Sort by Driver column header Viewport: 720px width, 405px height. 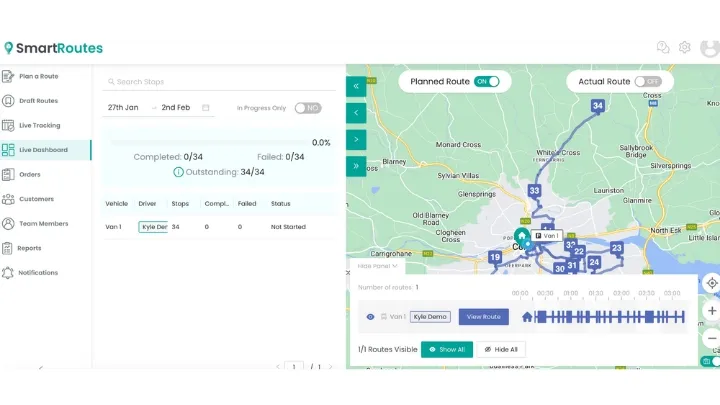coord(147,203)
